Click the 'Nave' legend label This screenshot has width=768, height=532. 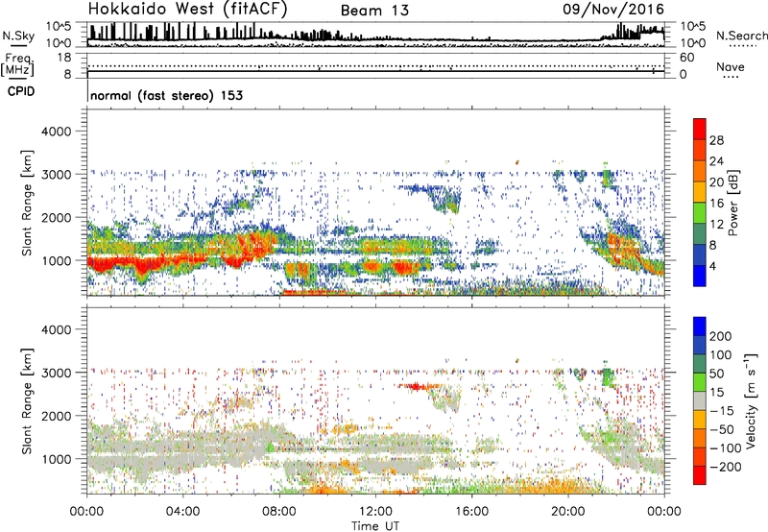731,66
